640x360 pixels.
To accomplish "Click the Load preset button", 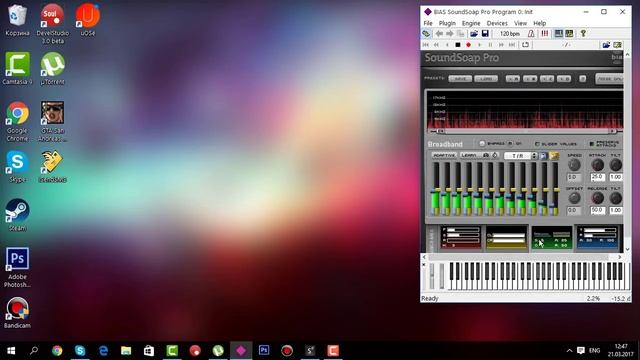I will pyautogui.click(x=486, y=78).
